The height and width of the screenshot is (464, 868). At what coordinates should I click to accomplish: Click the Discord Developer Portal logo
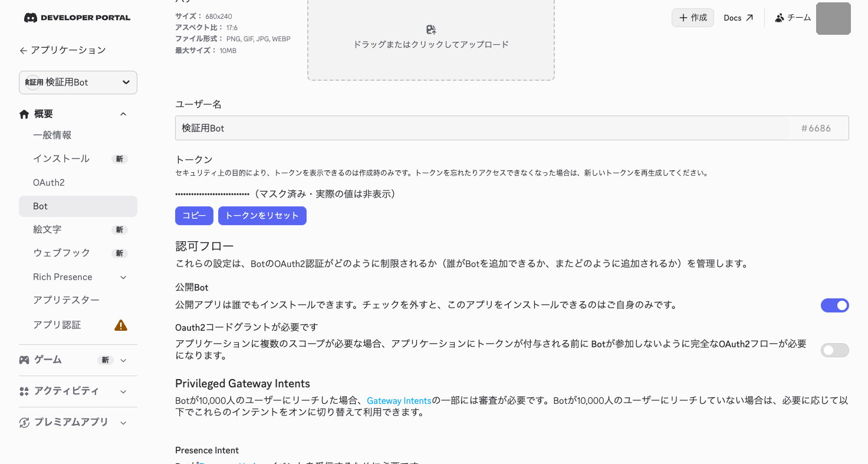(x=77, y=18)
